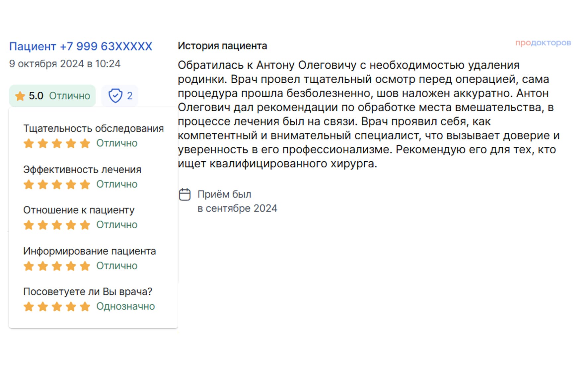
Task: Click stars under Эффективность лечения
Action: pyautogui.click(x=57, y=184)
